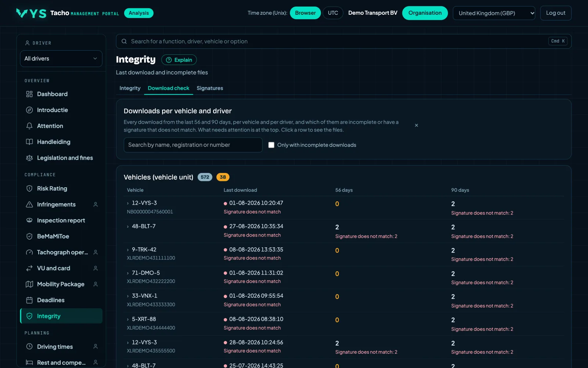Open BeMaMiToe shield check icon
The image size is (588, 368).
pyautogui.click(x=29, y=236)
